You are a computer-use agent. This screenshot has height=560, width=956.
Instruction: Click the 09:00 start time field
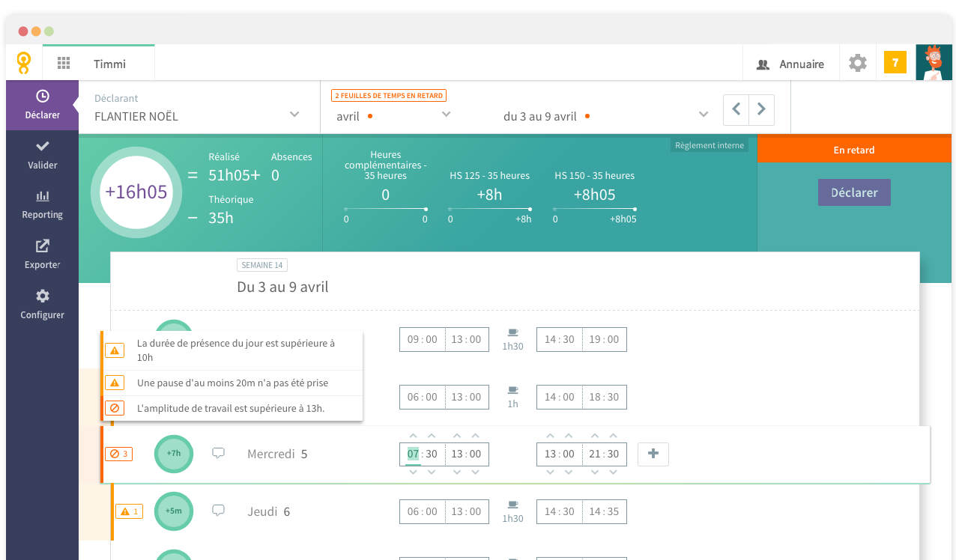[x=423, y=339]
